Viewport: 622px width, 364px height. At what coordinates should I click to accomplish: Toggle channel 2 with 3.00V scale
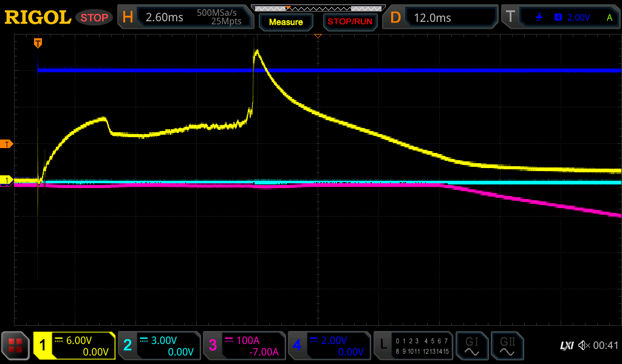(159, 346)
